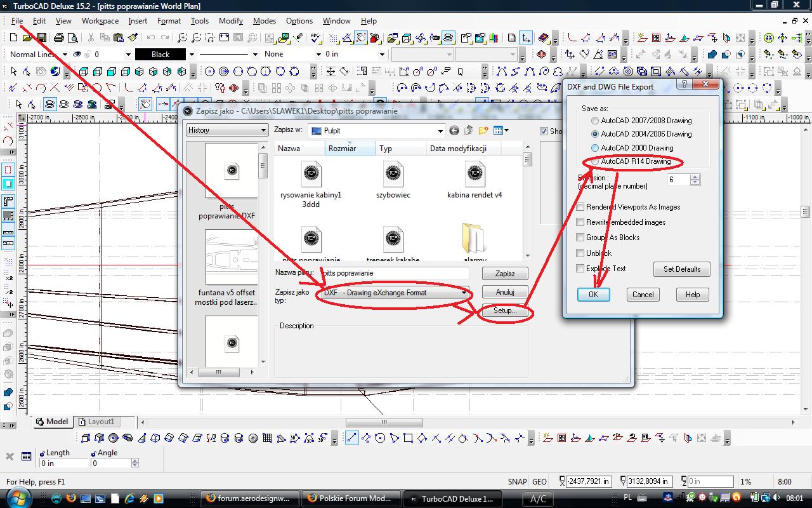Open the History dropdown in save dialog

pyautogui.click(x=263, y=131)
